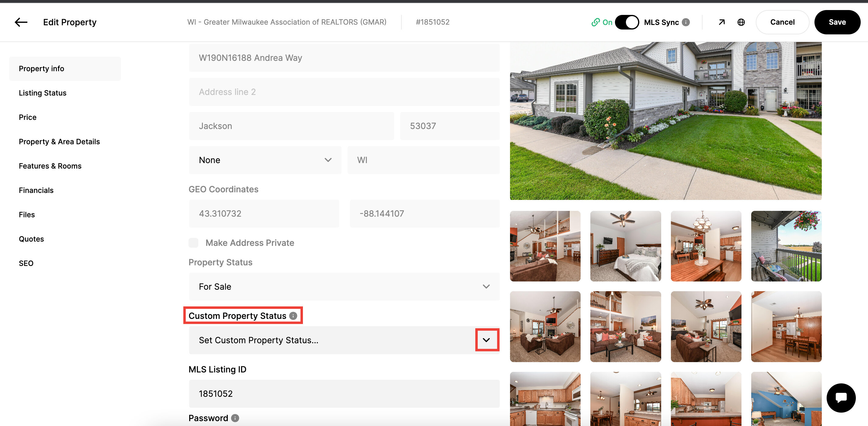
Task: Click the Cancel button
Action: (x=782, y=22)
